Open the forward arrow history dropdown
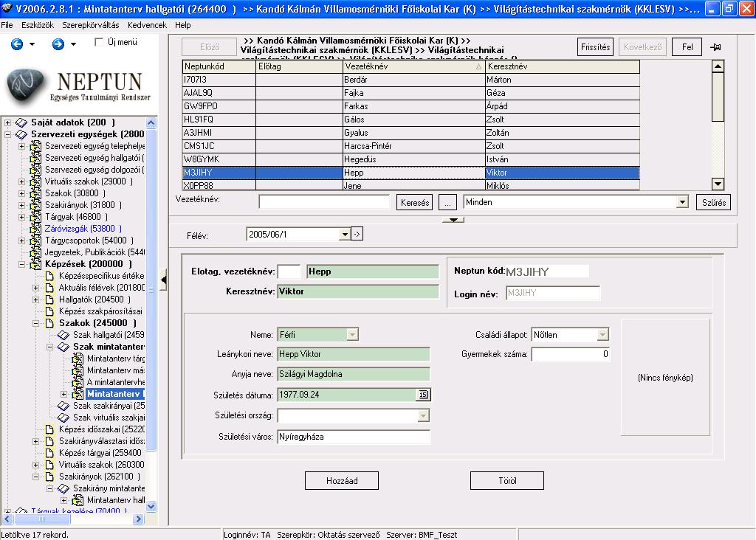The image size is (756, 540). pos(73,44)
